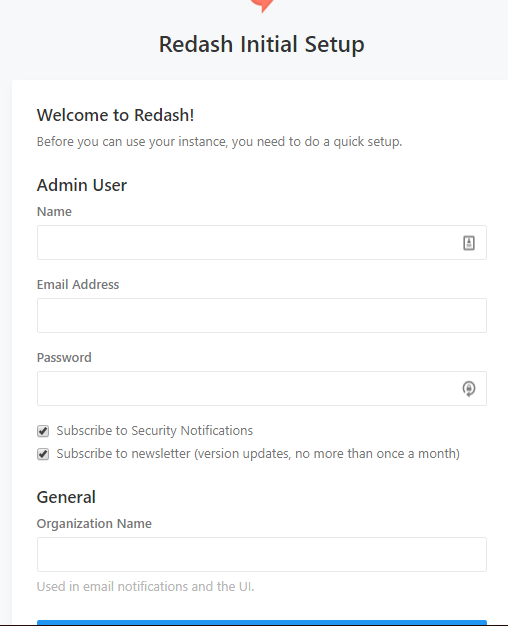
Task: Select the 'Redash Initial Setup' page title
Action: click(262, 44)
